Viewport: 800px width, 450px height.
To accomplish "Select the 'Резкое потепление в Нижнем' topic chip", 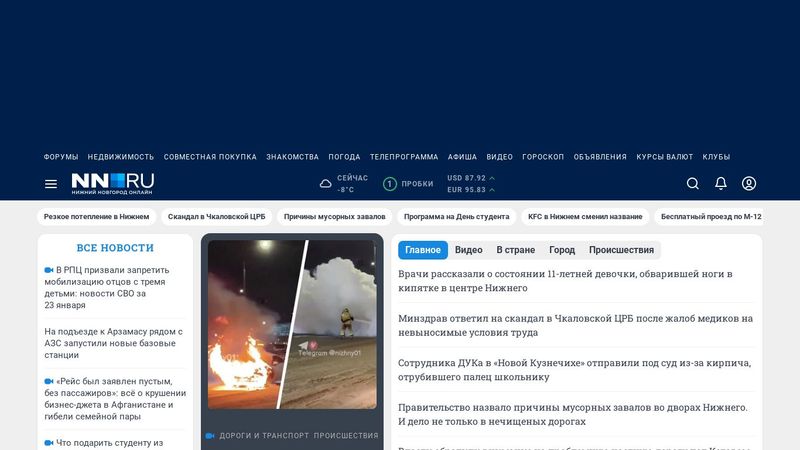I will (96, 217).
